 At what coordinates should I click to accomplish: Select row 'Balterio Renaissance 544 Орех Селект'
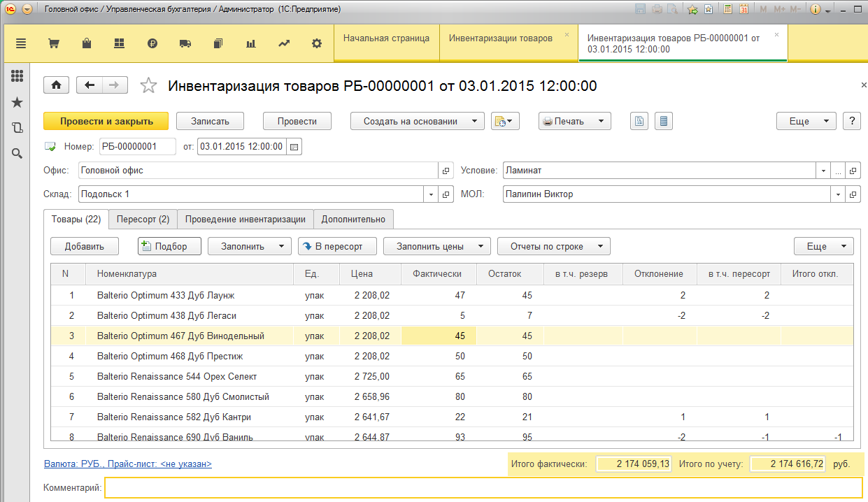pos(453,376)
